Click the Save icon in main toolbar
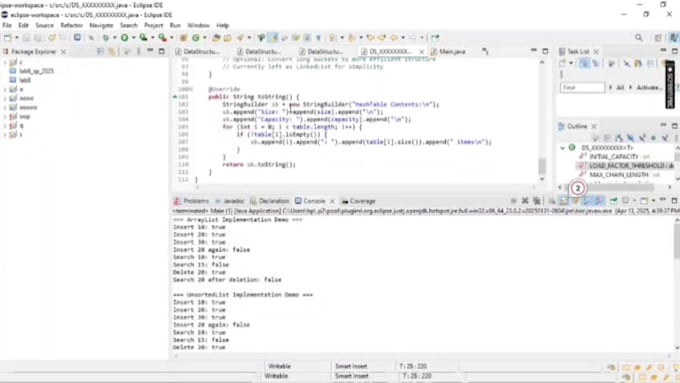This screenshot has width=680, height=383. click(x=27, y=38)
